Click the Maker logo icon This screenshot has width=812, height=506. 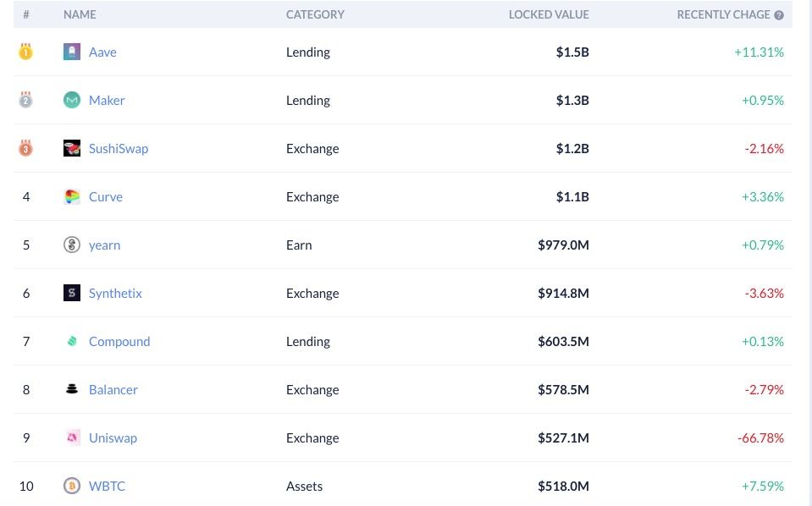(72, 100)
